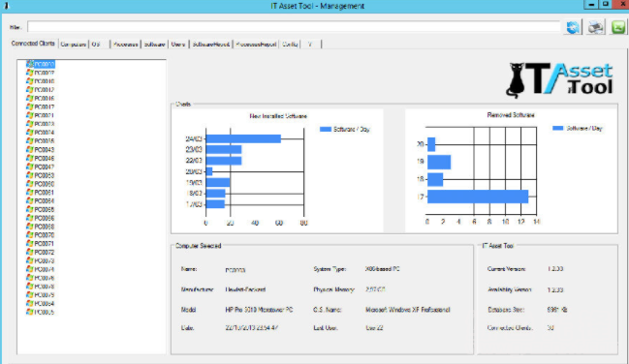This screenshot has height=364, width=629.
Task: Click the IT Asset Tool cat logo
Action: tap(560, 80)
